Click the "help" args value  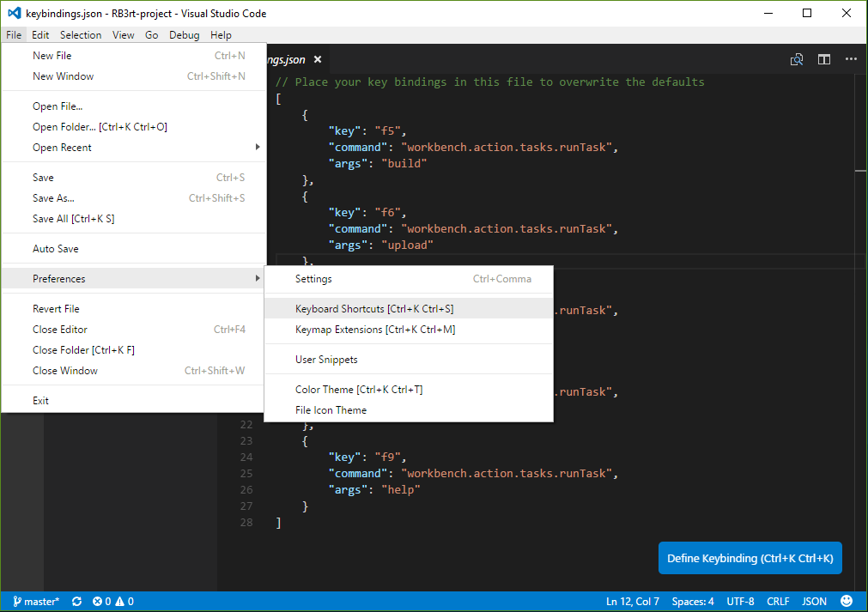401,490
